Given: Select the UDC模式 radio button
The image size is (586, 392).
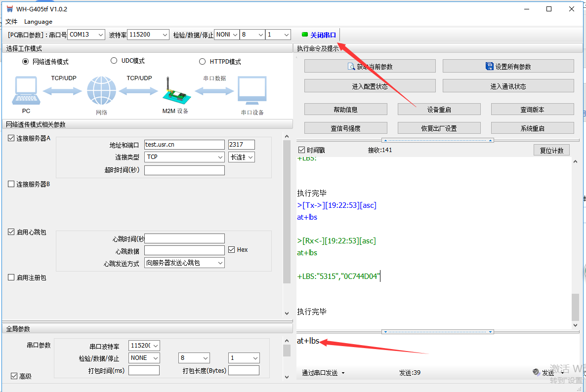Looking at the screenshot, I should (x=113, y=61).
